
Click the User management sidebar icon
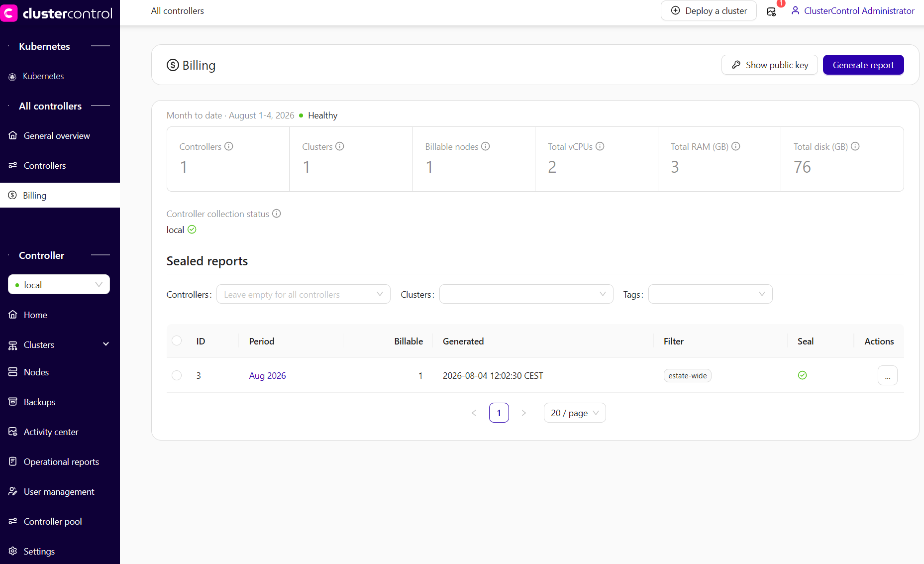(13, 491)
